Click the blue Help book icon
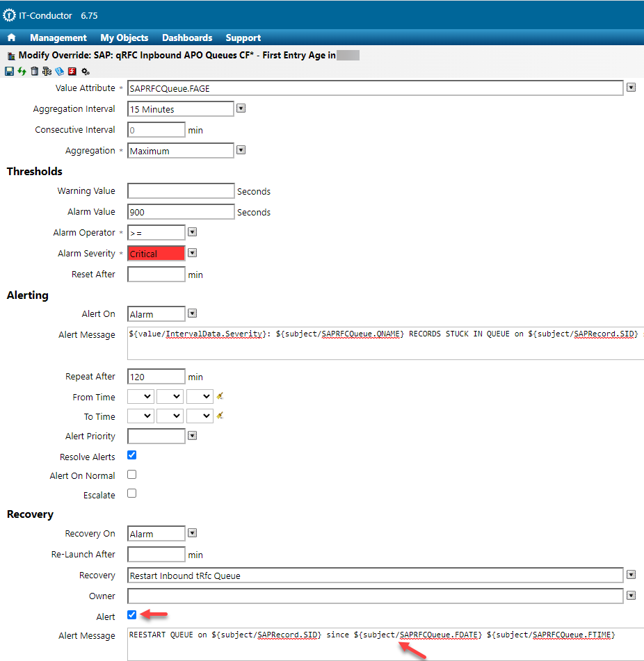Viewport: 644px width, 661px height. pos(60,71)
